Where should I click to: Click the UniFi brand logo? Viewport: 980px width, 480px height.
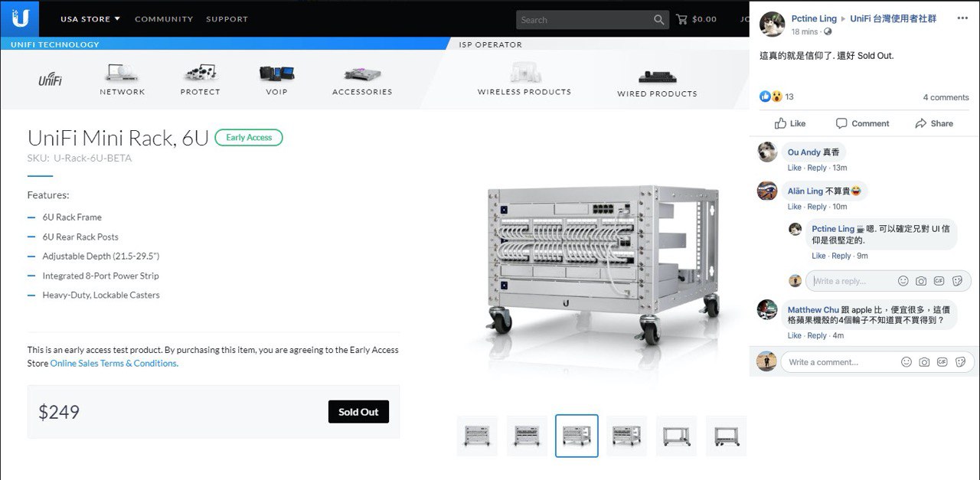click(51, 80)
